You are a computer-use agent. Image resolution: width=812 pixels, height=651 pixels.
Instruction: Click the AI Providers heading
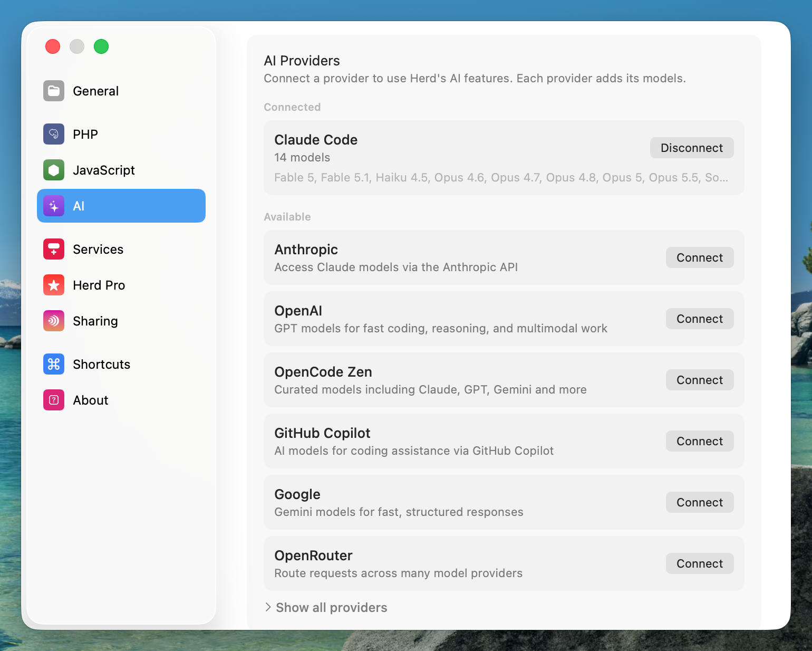302,61
